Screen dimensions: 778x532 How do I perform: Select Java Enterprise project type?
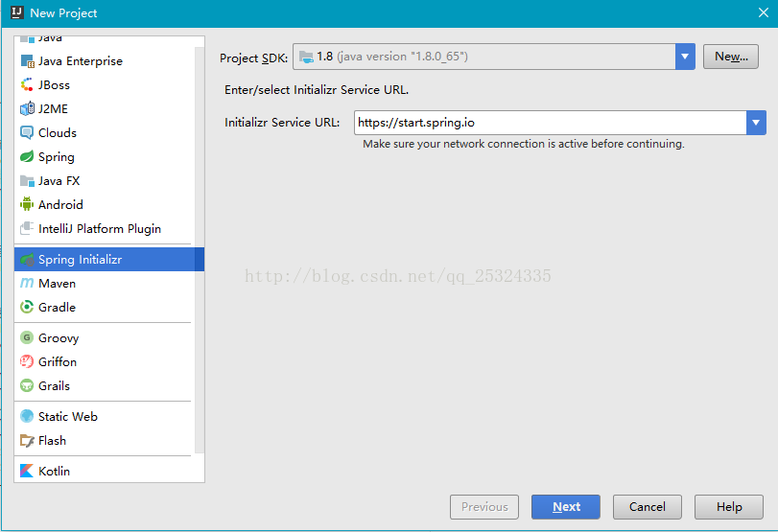[105, 61]
